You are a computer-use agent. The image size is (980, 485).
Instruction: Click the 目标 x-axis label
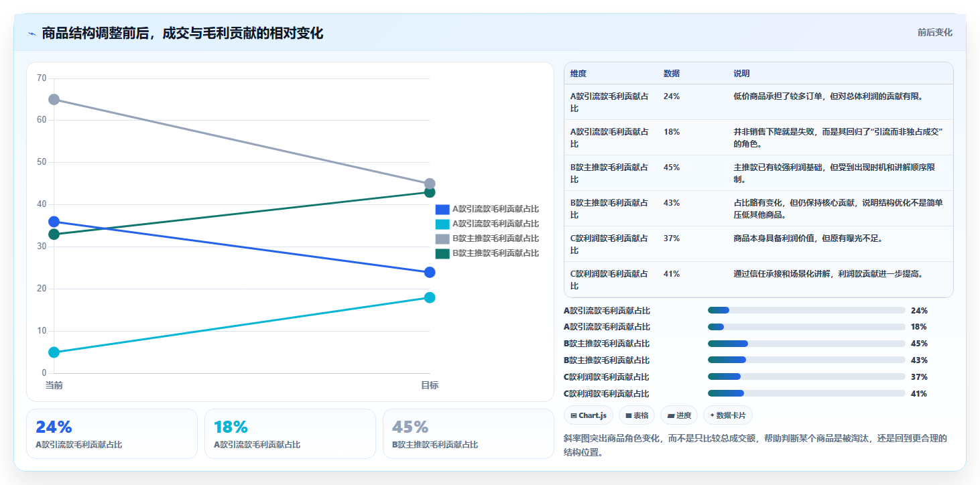(430, 385)
